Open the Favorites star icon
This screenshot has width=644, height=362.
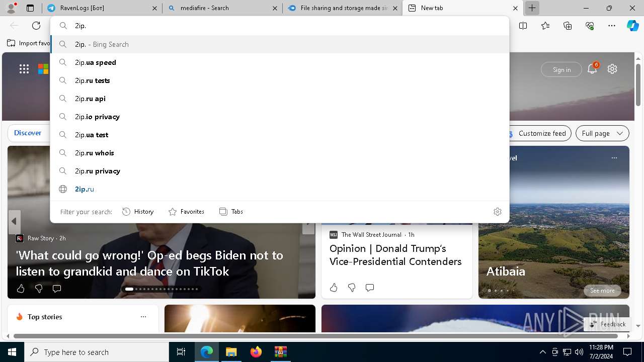545,26
